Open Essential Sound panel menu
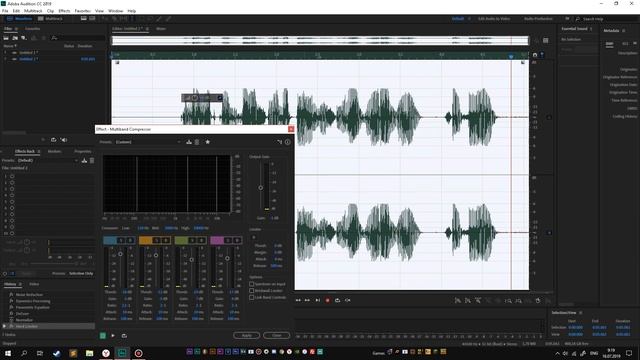This screenshot has width=640, height=360. pyautogui.click(x=591, y=29)
